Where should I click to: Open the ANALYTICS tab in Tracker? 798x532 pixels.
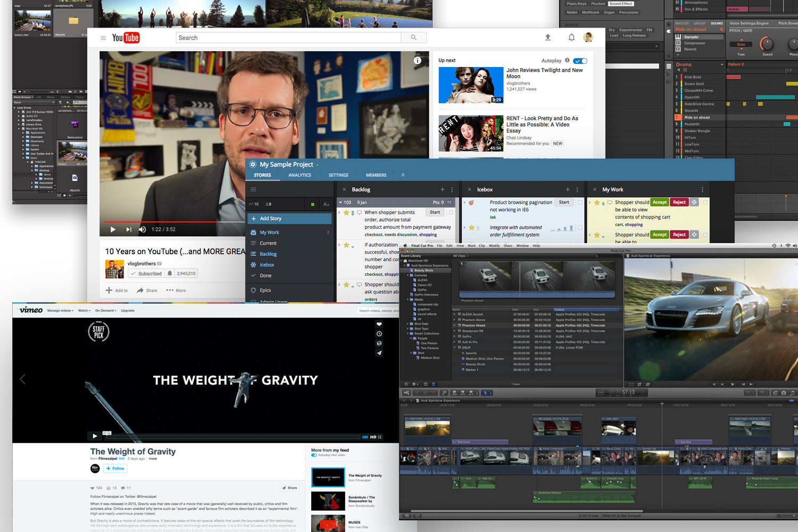pyautogui.click(x=300, y=175)
